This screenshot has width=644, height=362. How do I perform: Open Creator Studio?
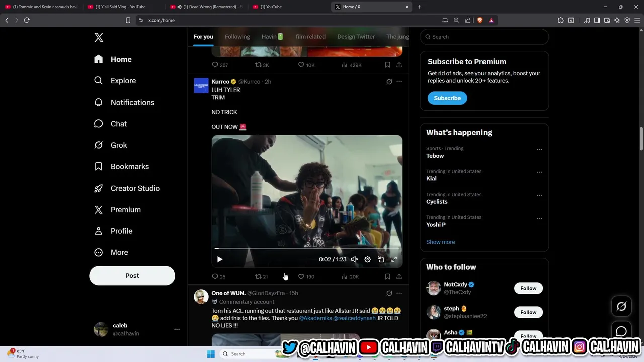(127, 188)
